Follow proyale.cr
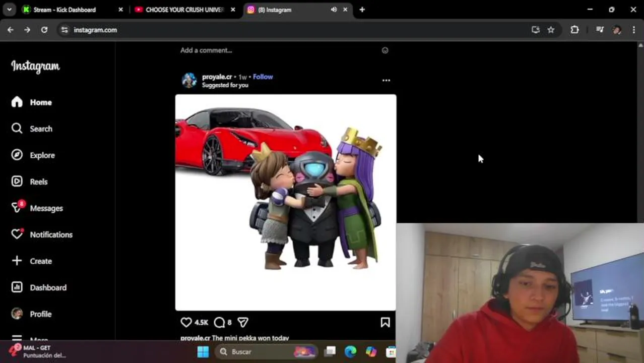Screen dimensions: 644x363 pos(263,77)
